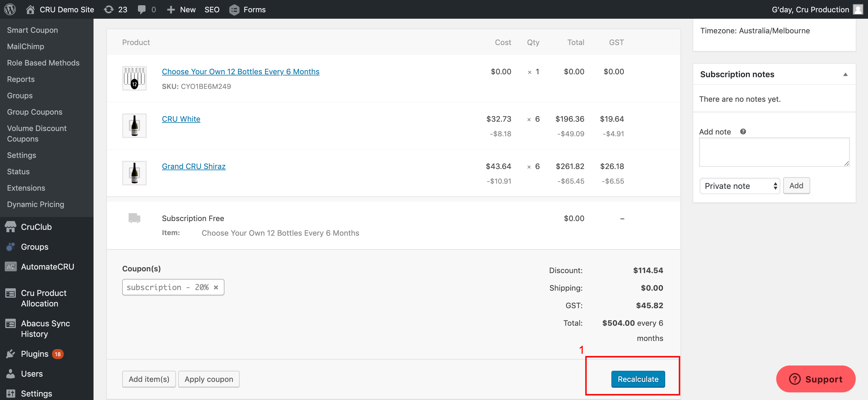This screenshot has width=868, height=400.
Task: Click the CRU White $196.36 total
Action: click(570, 119)
